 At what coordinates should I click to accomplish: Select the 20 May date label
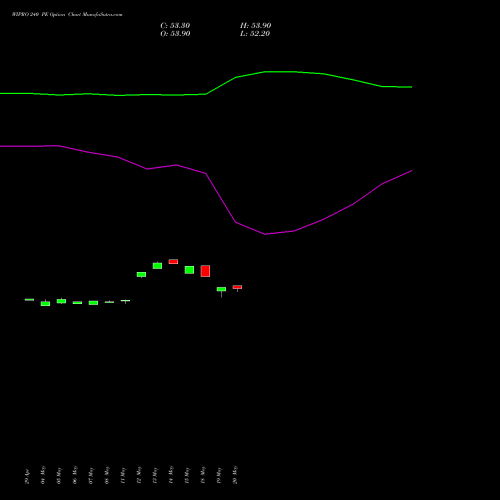[x=235, y=475]
